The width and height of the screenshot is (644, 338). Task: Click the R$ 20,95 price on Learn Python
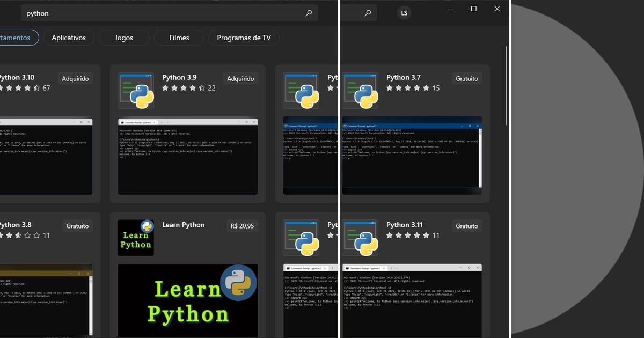point(242,225)
